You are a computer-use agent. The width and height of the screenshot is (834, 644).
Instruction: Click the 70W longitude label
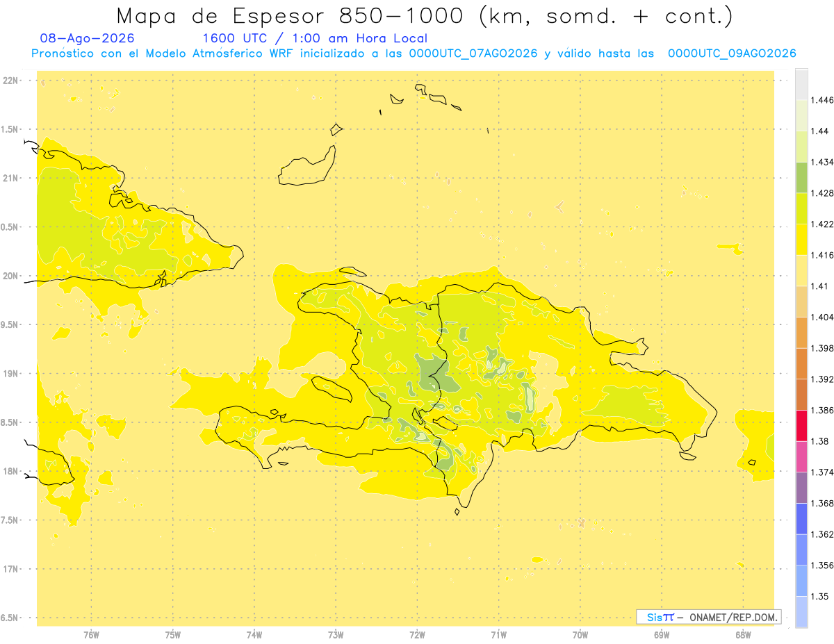[580, 635]
